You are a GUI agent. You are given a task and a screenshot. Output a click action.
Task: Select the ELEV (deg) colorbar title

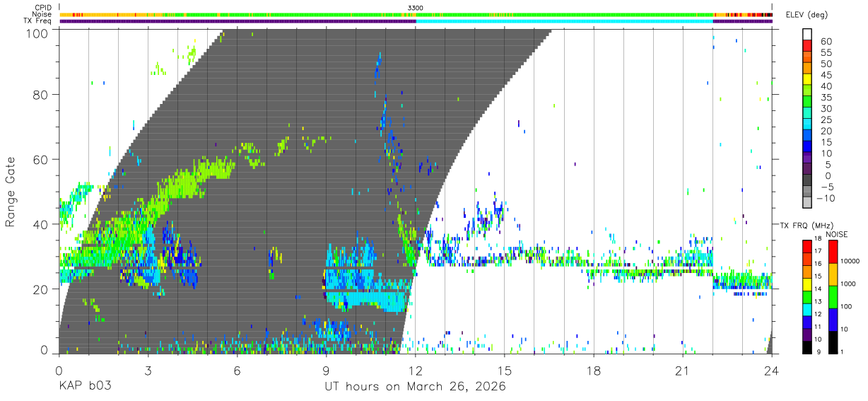click(x=807, y=14)
